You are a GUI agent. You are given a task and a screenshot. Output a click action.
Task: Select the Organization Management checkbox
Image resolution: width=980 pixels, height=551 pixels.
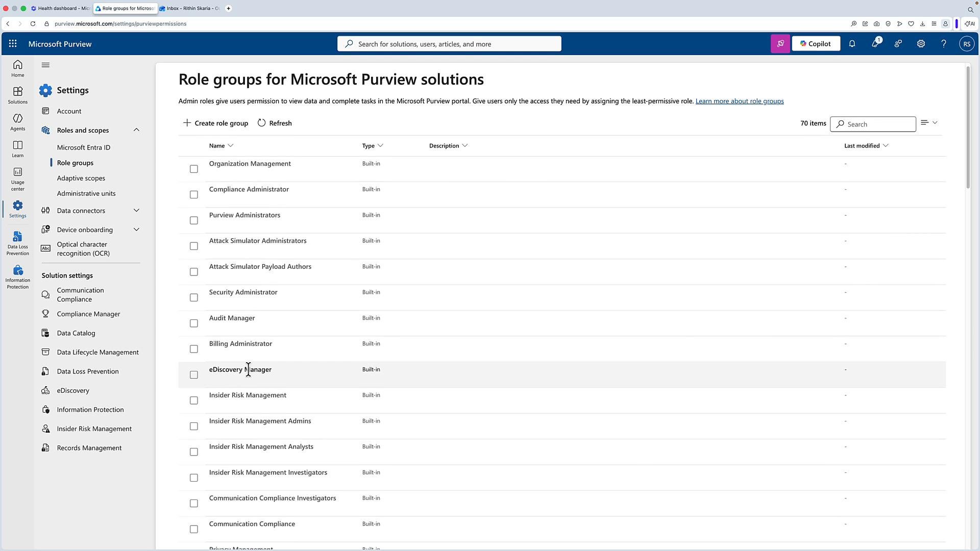click(x=194, y=169)
